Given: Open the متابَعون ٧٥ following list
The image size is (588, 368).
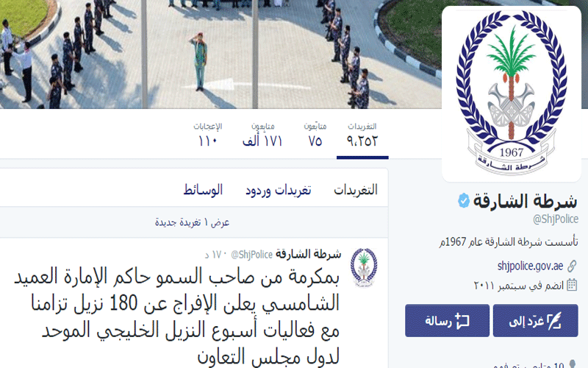Looking at the screenshot, I should click(x=315, y=135).
